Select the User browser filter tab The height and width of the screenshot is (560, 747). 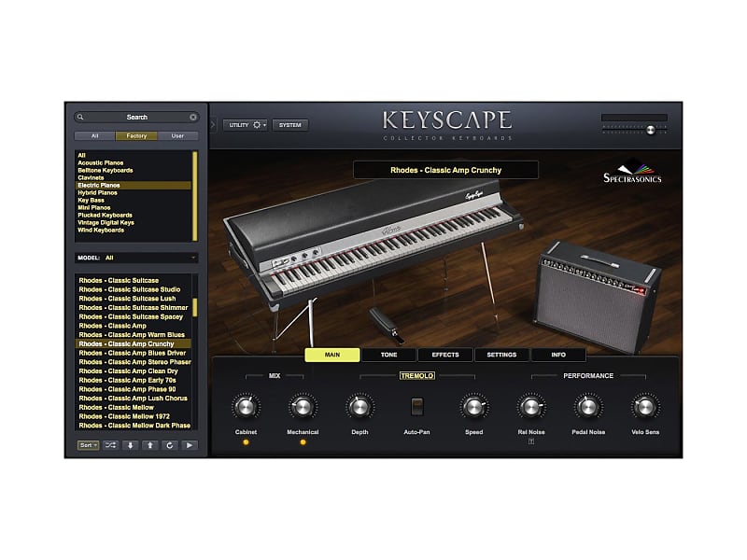177,136
